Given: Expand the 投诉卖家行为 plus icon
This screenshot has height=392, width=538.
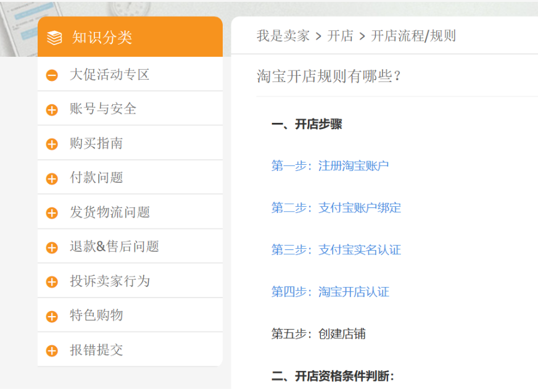Looking at the screenshot, I should click(52, 282).
